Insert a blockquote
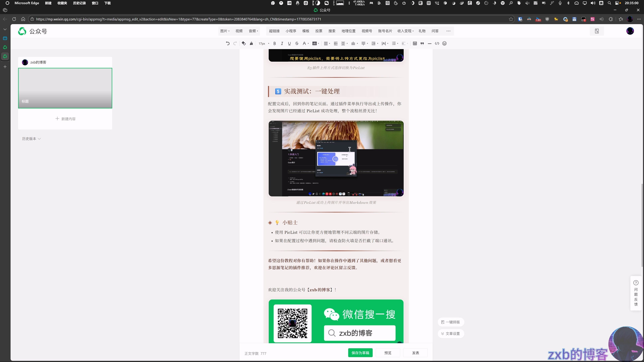644x362 pixels. click(x=422, y=43)
